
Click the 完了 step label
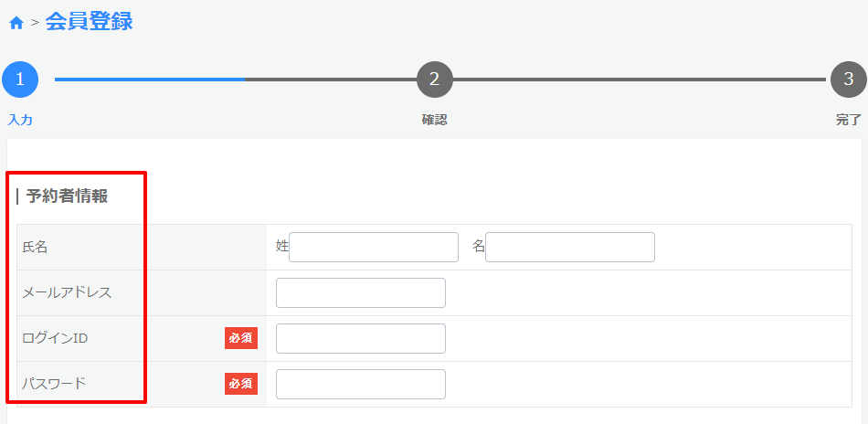[x=848, y=120]
